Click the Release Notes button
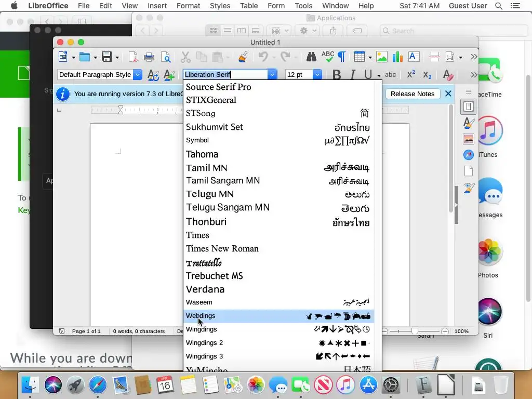The height and width of the screenshot is (399, 532). (x=413, y=94)
